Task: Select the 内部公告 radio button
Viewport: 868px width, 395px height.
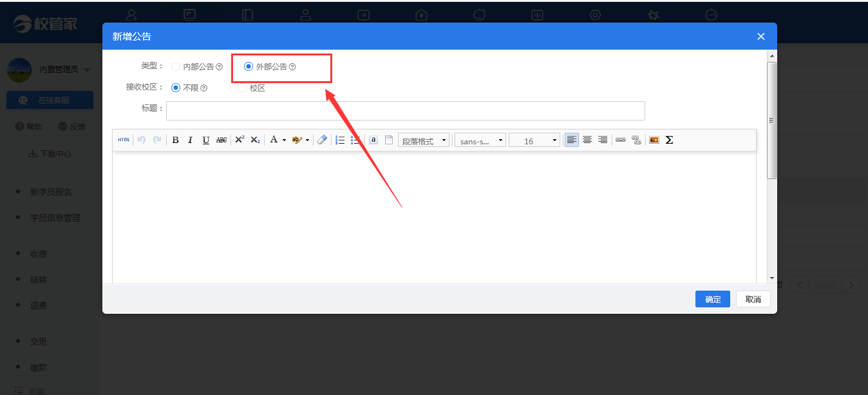Action: click(175, 66)
